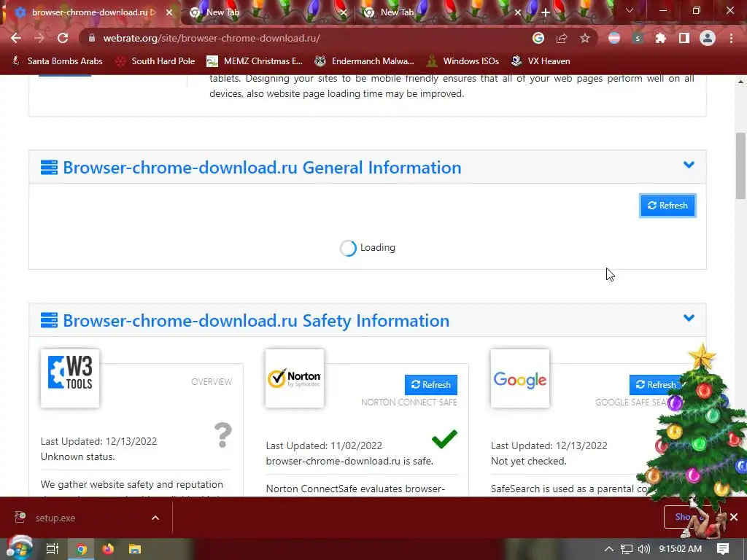Click the green checkmark safe icon
The image size is (747, 560).
(x=444, y=439)
